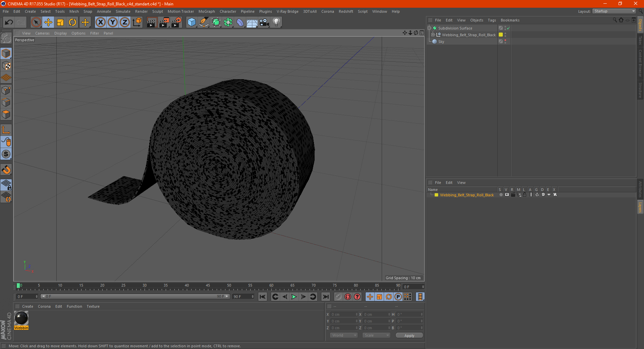
Task: Click layer color swatch in Layers panel
Action: pos(436,195)
